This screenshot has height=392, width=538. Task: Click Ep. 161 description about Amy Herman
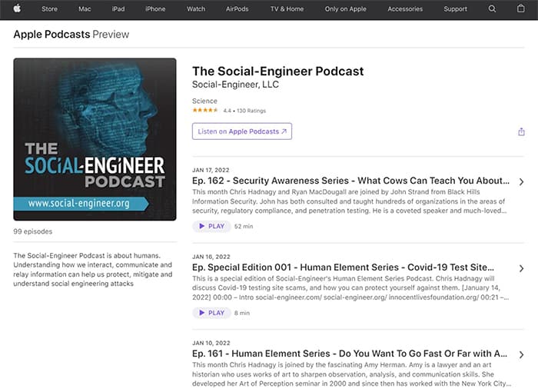pos(352,374)
